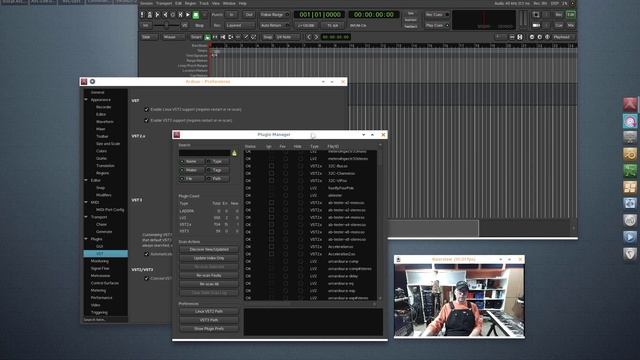
Task: Select Colors under Appearance
Action: (101, 151)
